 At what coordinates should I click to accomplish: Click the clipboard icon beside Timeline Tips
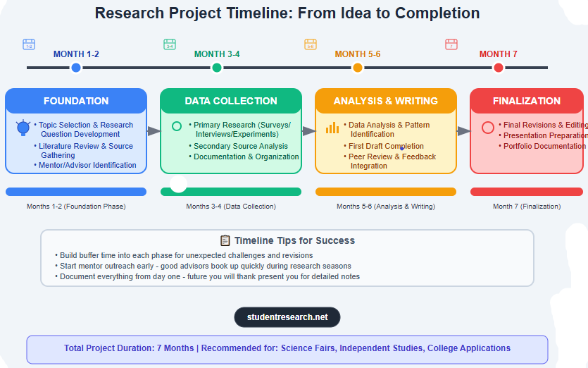tap(225, 240)
